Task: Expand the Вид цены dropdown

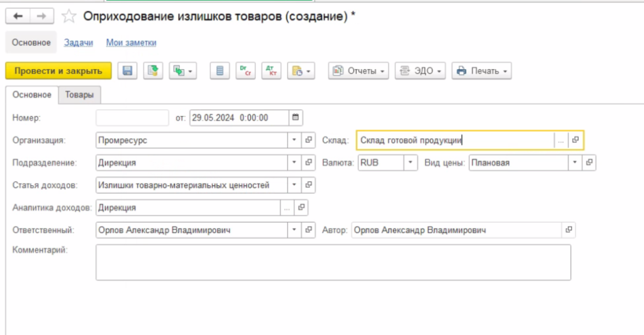Action: click(575, 162)
